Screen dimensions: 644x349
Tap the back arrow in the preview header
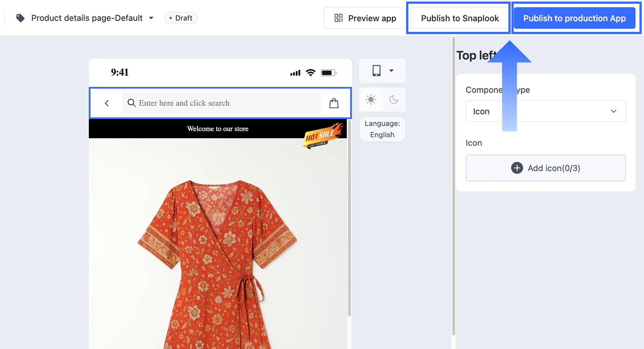(x=107, y=103)
